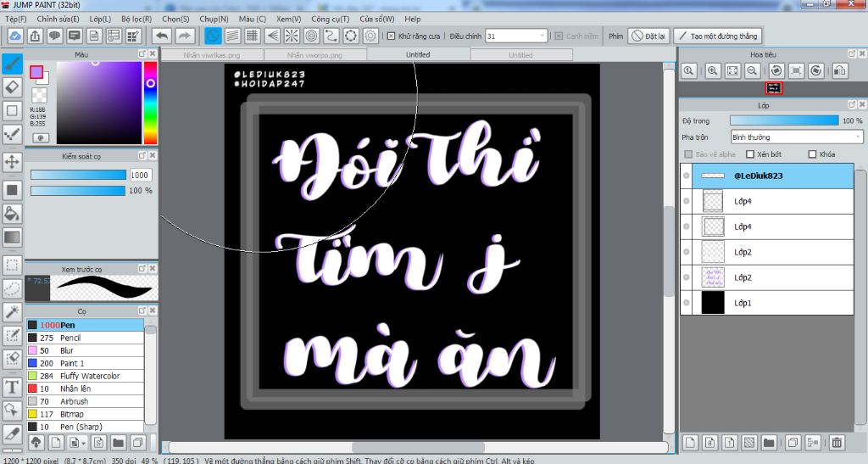Toggle Khử răng cưa anti-aliasing checkbox
The width and height of the screenshot is (868, 464).
click(x=392, y=36)
